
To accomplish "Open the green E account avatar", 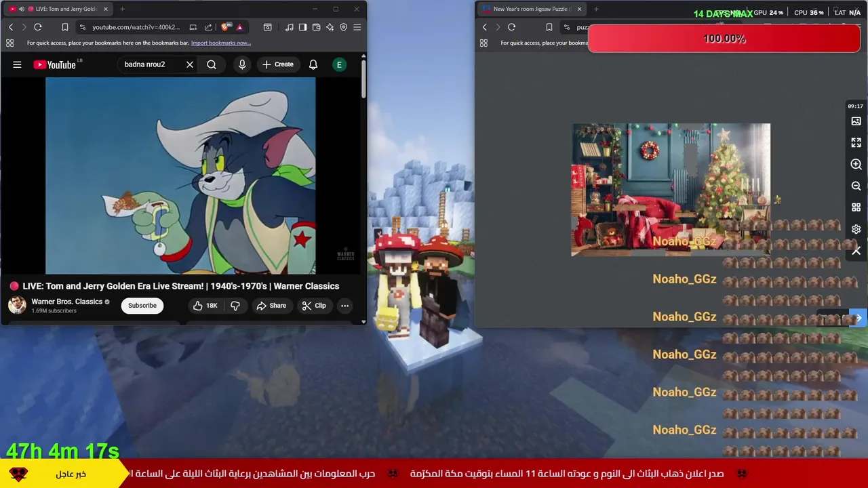I will click(x=339, y=64).
